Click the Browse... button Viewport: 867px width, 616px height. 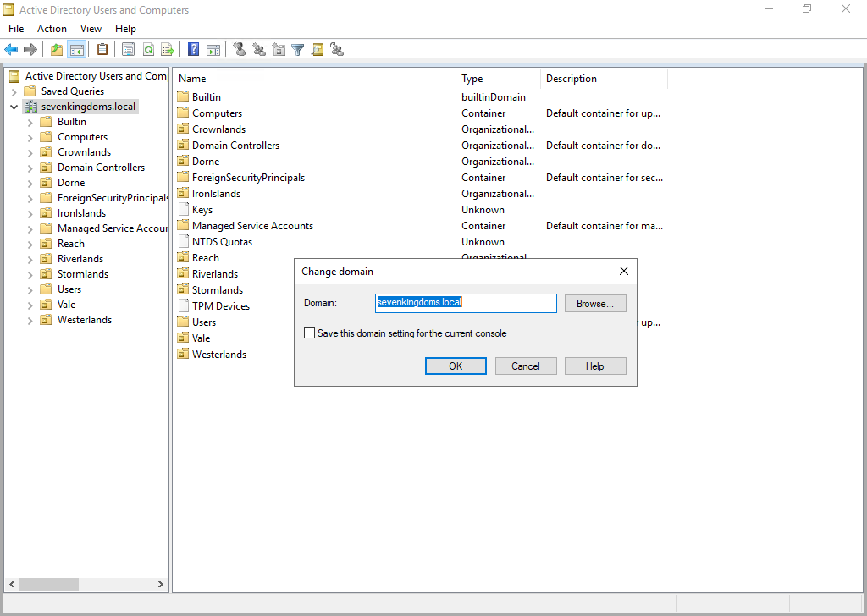(595, 304)
